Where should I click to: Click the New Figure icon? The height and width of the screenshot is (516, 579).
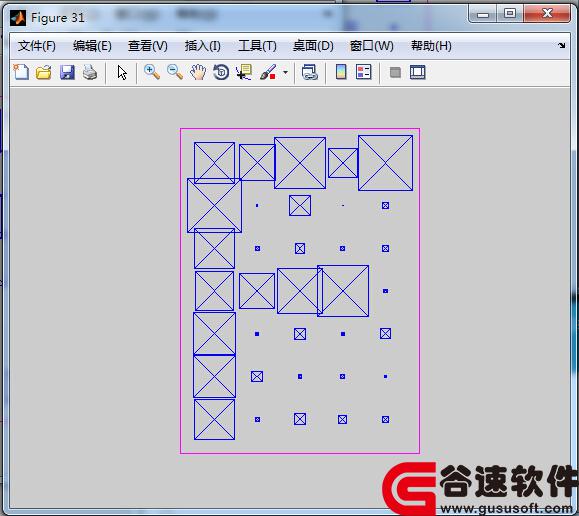[x=21, y=72]
